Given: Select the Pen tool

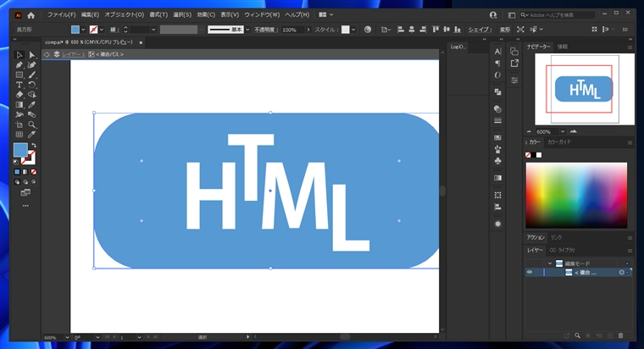Looking at the screenshot, I should click(19, 65).
